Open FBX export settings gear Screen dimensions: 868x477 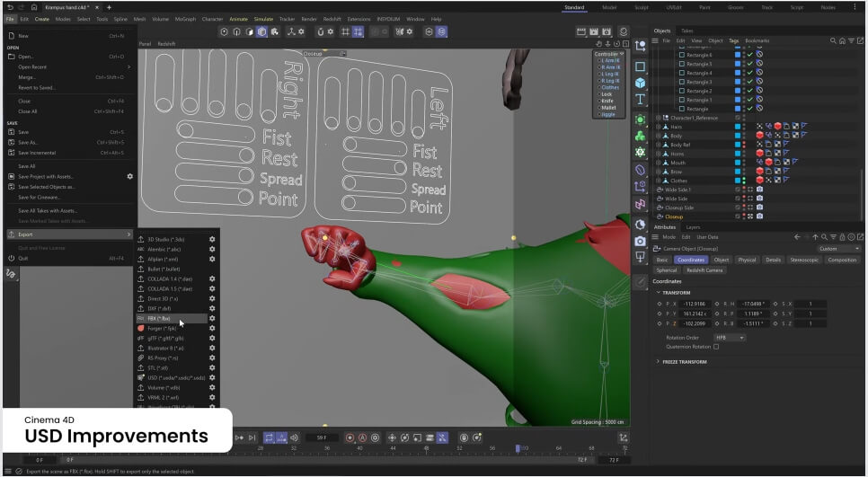[212, 319]
